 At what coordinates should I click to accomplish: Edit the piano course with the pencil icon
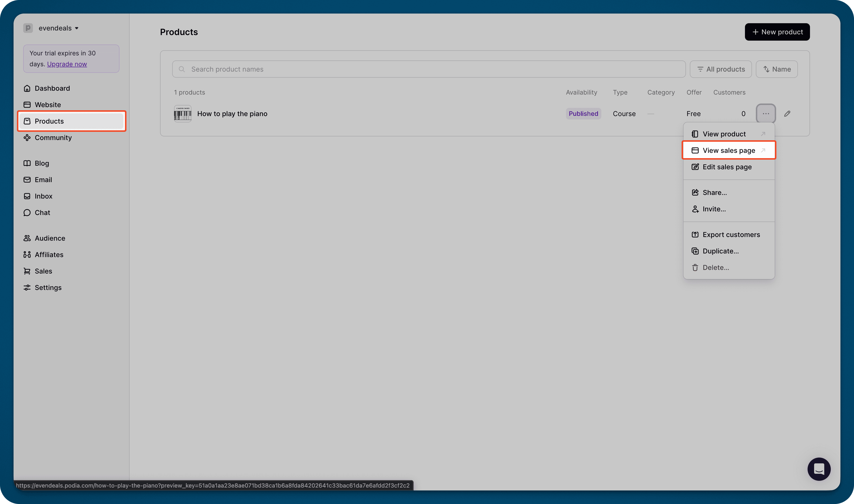pos(788,113)
